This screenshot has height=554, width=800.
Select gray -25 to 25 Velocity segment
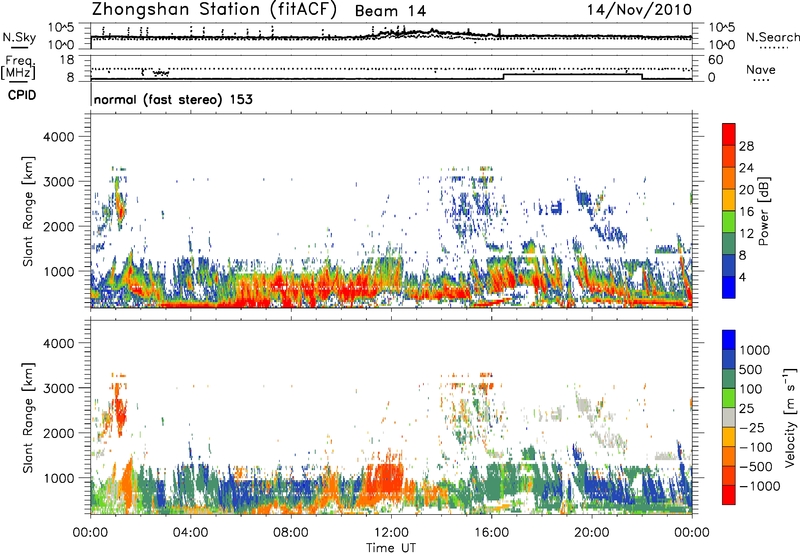coord(729,418)
